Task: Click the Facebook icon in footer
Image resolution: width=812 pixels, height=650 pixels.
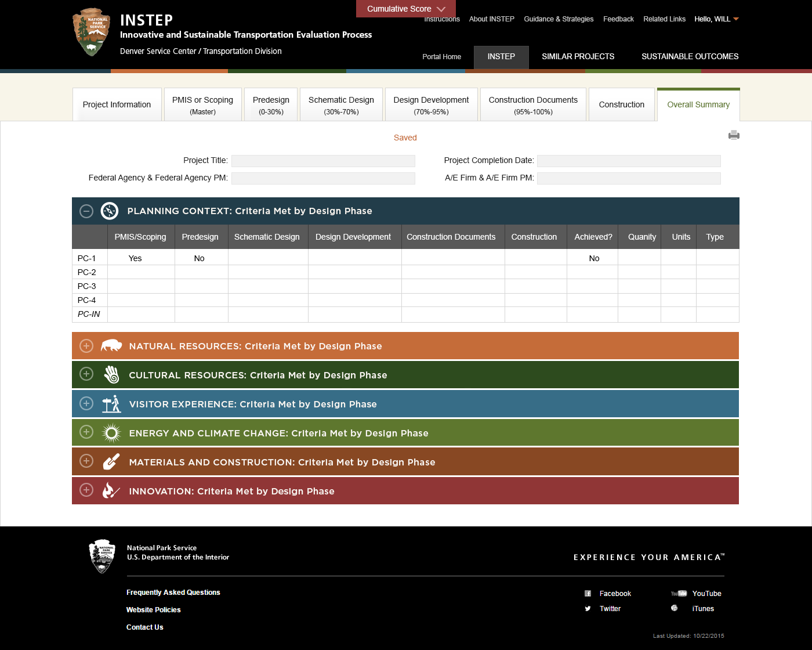Action: click(588, 594)
